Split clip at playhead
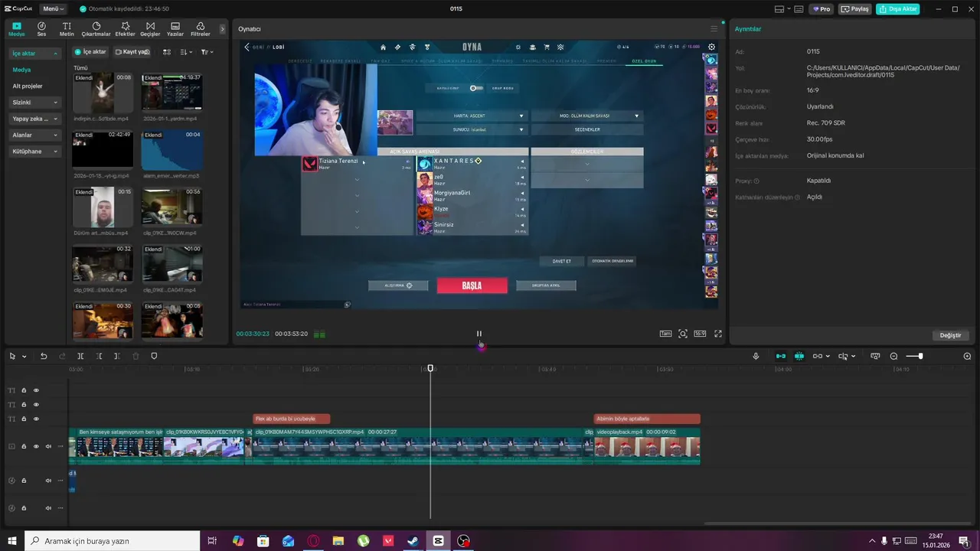The width and height of the screenshot is (980, 551). pyautogui.click(x=80, y=357)
